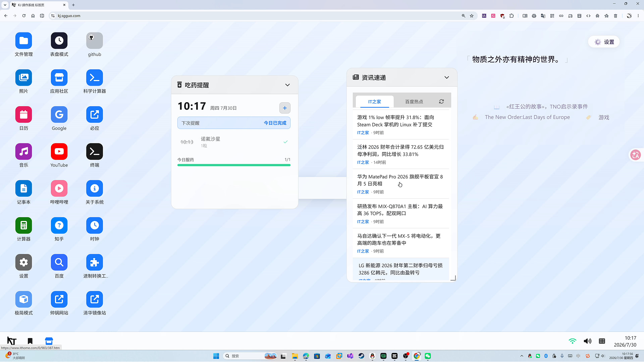
Task: Launch the 终端 terminal app
Action: click(95, 152)
